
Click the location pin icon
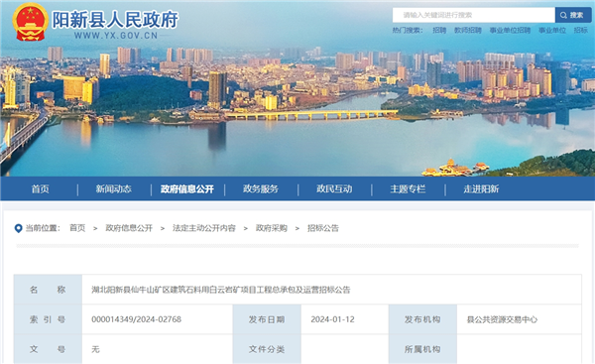18,228
